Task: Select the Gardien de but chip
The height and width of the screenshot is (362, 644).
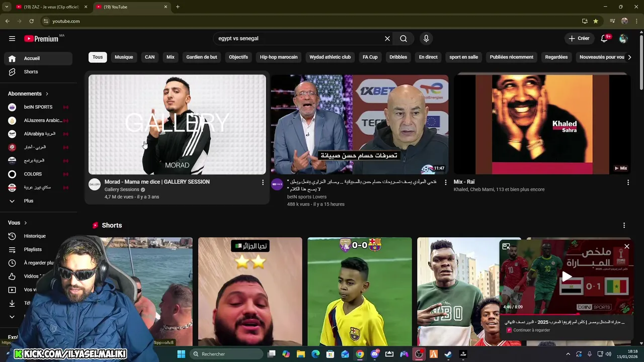Action: (202, 57)
